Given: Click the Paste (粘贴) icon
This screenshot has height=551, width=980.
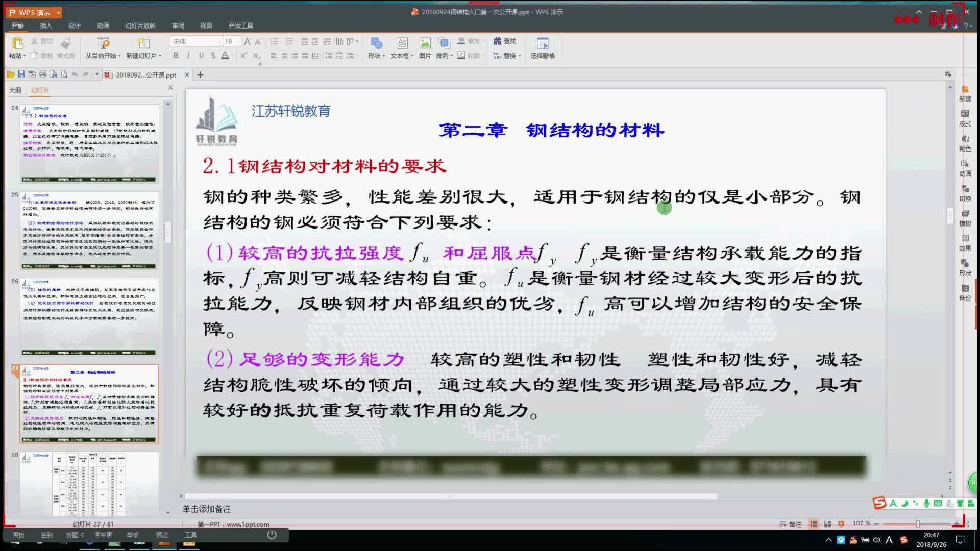Looking at the screenshot, I should click(17, 43).
